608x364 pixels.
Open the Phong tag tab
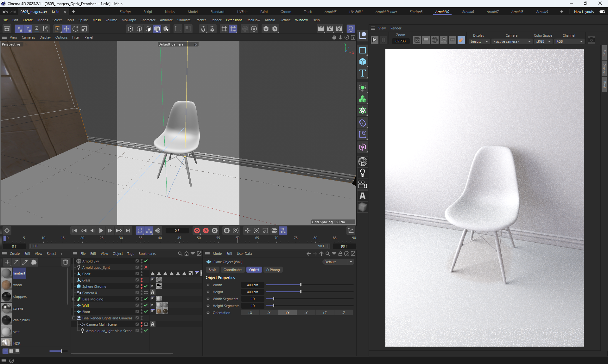tap(273, 270)
